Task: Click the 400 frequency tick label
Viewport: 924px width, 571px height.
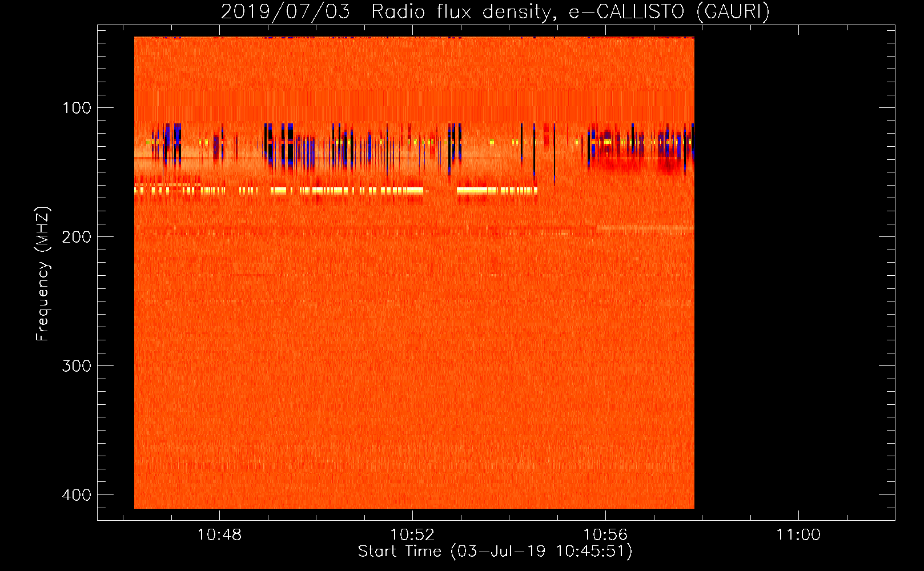Action: click(x=77, y=495)
